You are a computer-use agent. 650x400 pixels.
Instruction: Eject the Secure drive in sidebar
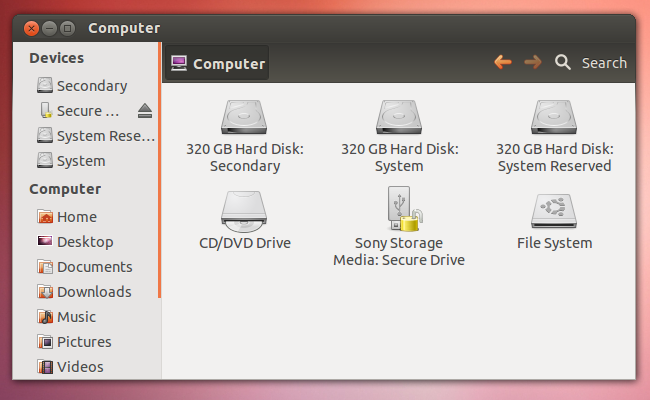144,110
